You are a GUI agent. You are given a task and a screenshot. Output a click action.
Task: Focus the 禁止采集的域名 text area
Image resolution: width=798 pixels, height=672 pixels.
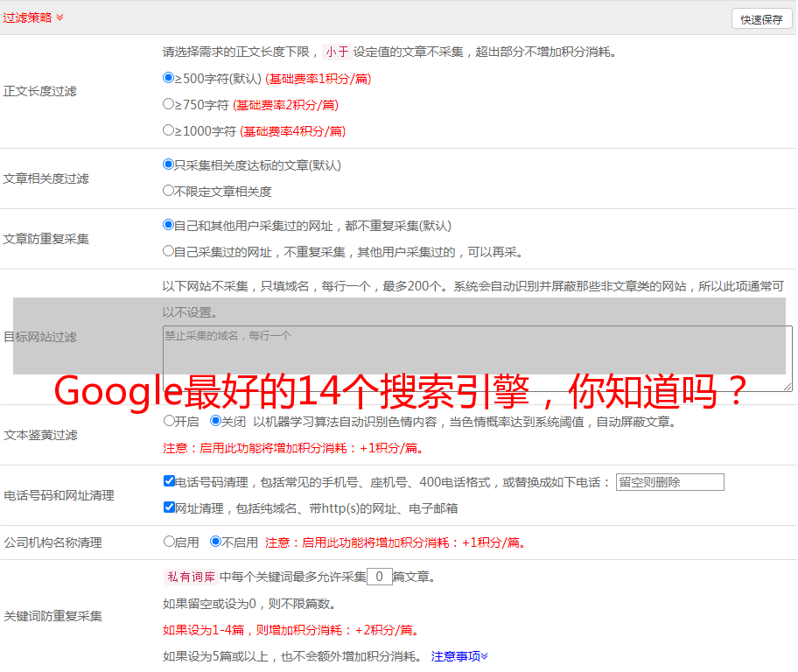point(478,359)
